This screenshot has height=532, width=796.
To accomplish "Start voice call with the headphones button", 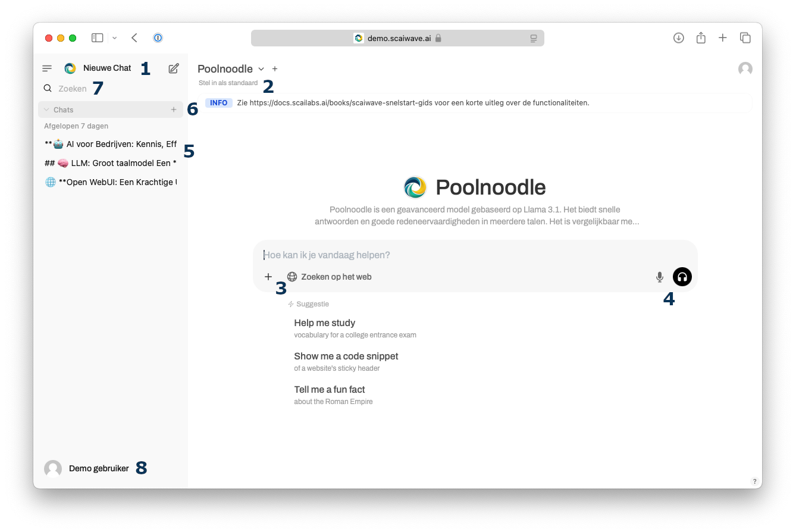I will pos(682,277).
